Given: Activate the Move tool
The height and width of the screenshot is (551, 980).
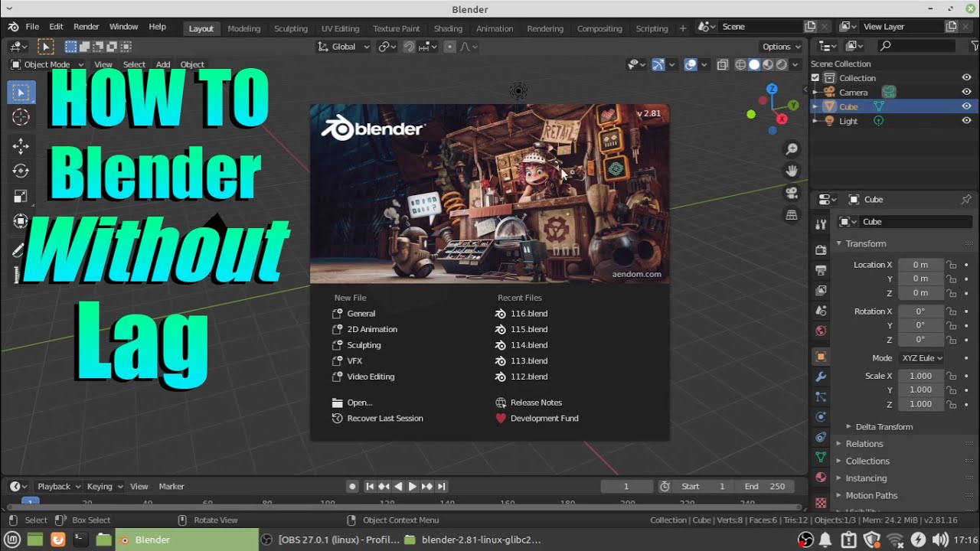Looking at the screenshot, I should (x=21, y=145).
